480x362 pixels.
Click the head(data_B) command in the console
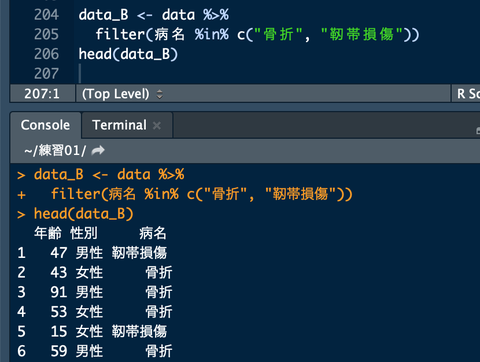coord(84,214)
